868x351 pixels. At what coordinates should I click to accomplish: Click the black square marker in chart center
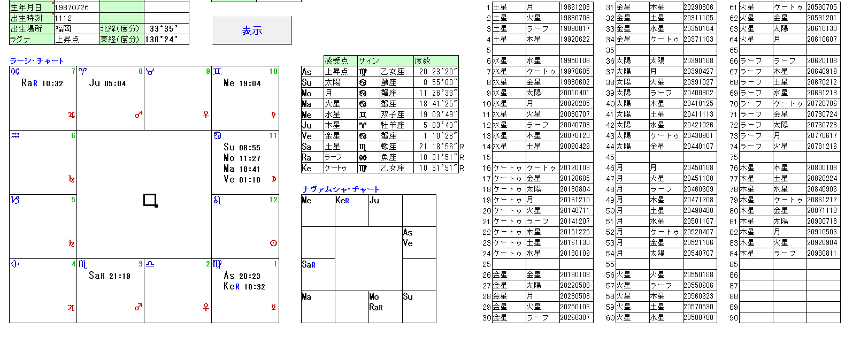[x=150, y=201]
